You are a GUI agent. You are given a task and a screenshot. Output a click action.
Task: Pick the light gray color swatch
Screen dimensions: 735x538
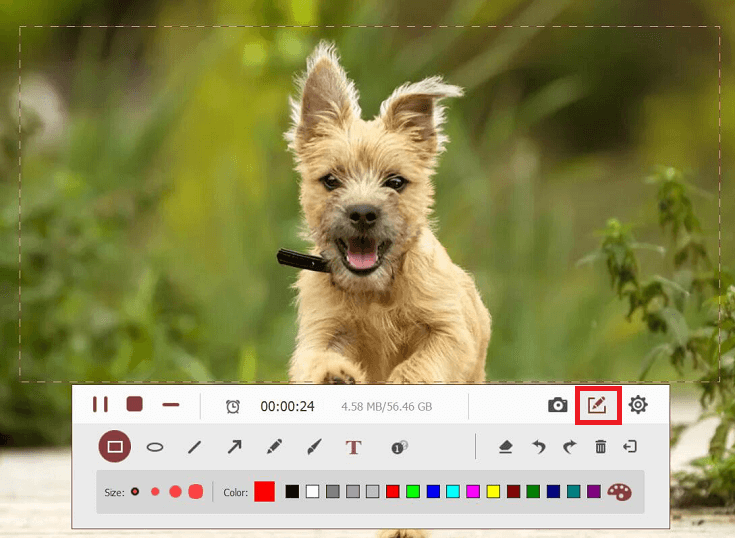(x=373, y=492)
